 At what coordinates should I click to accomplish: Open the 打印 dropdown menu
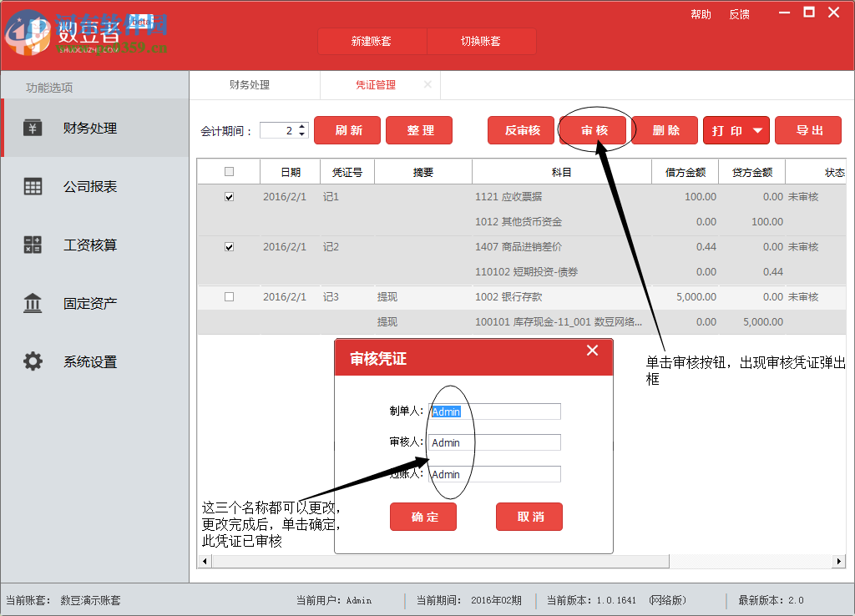[x=736, y=130]
